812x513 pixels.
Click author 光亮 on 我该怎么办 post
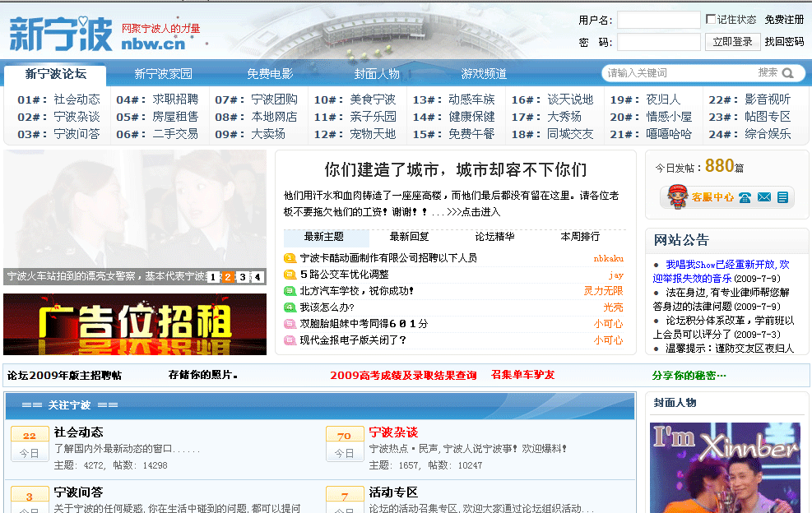point(613,307)
